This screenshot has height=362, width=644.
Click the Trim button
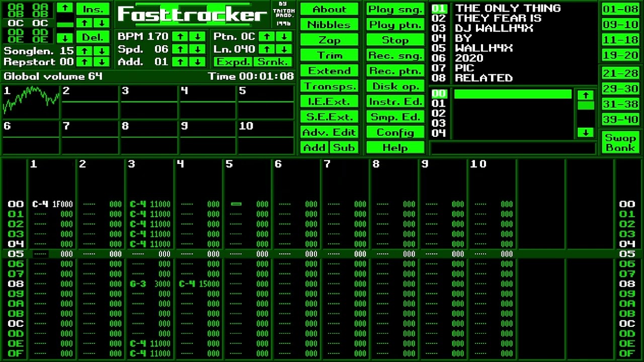[x=329, y=55]
